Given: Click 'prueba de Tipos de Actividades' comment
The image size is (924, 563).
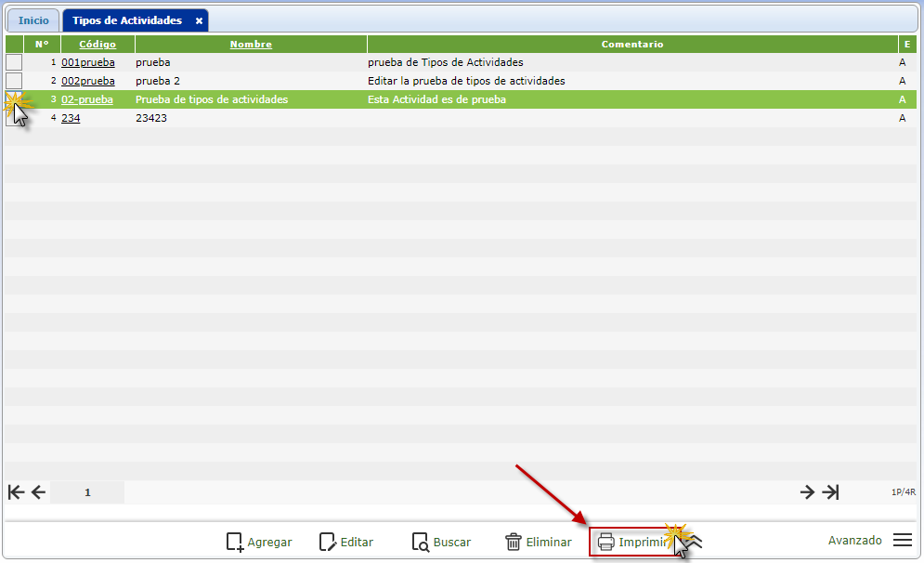Looking at the screenshot, I should [x=446, y=62].
